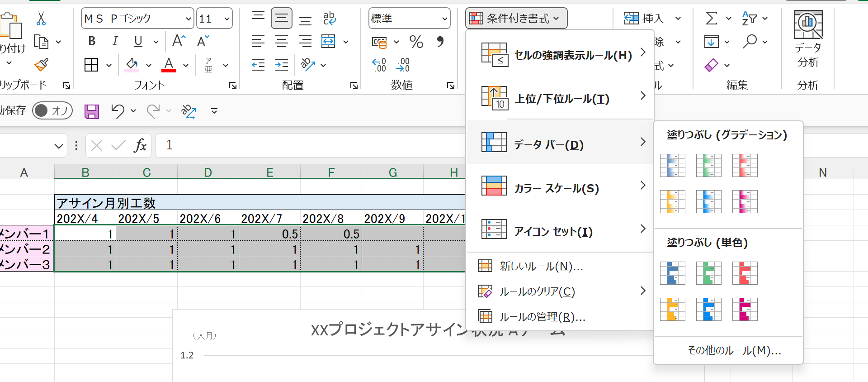Apply italic formatting with the I icon
Image resolution: width=868 pixels, height=382 pixels.
[x=115, y=41]
